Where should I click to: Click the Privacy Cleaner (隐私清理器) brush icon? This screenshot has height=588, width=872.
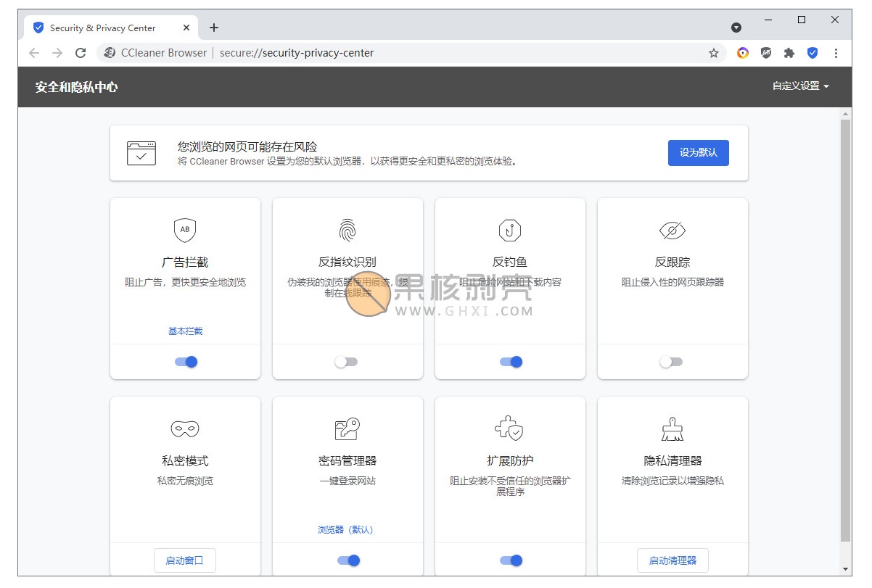tap(672, 429)
